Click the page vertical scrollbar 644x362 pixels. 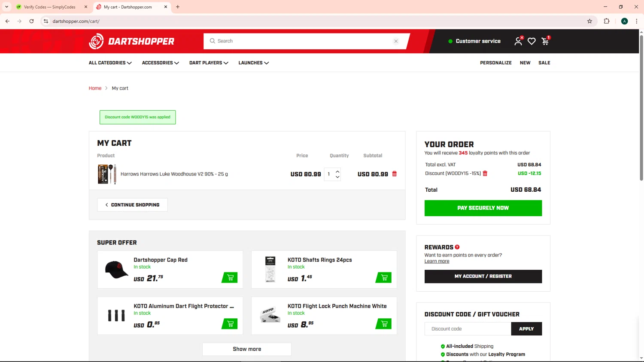[641, 107]
